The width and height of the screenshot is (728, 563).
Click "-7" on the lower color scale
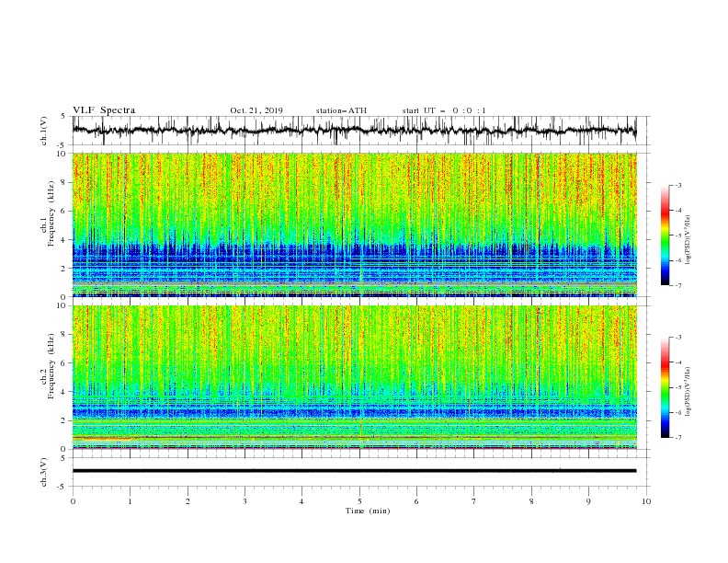[677, 437]
